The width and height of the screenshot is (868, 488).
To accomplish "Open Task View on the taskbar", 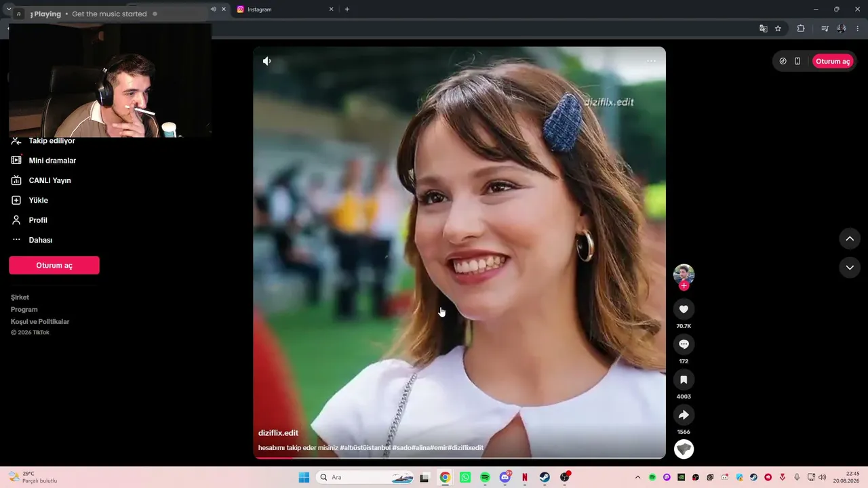I will (x=425, y=477).
